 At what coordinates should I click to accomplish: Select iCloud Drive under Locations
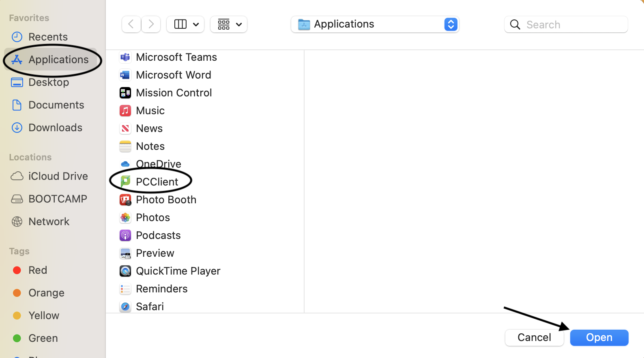pyautogui.click(x=58, y=176)
